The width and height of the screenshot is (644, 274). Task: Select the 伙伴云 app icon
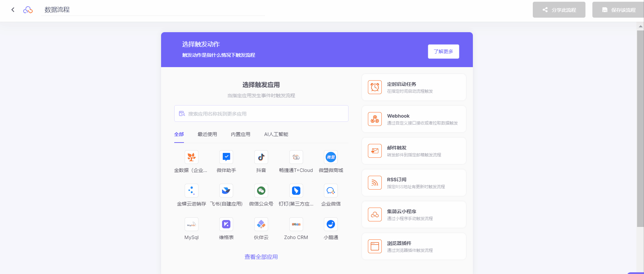pyautogui.click(x=261, y=224)
